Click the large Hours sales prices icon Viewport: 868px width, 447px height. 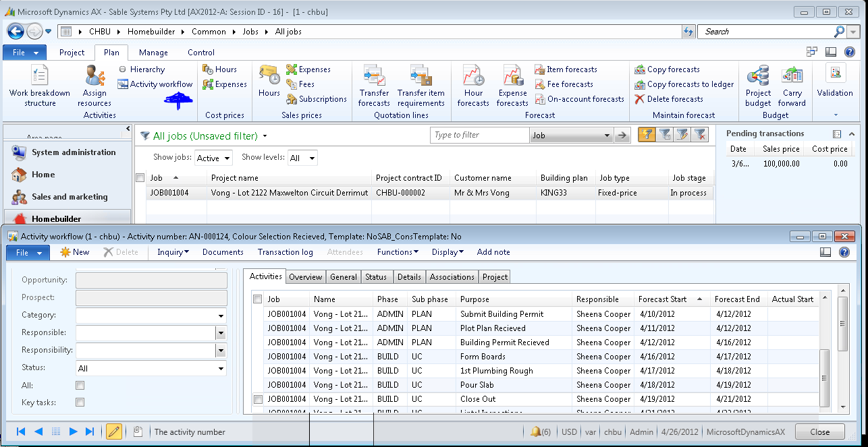(x=269, y=81)
